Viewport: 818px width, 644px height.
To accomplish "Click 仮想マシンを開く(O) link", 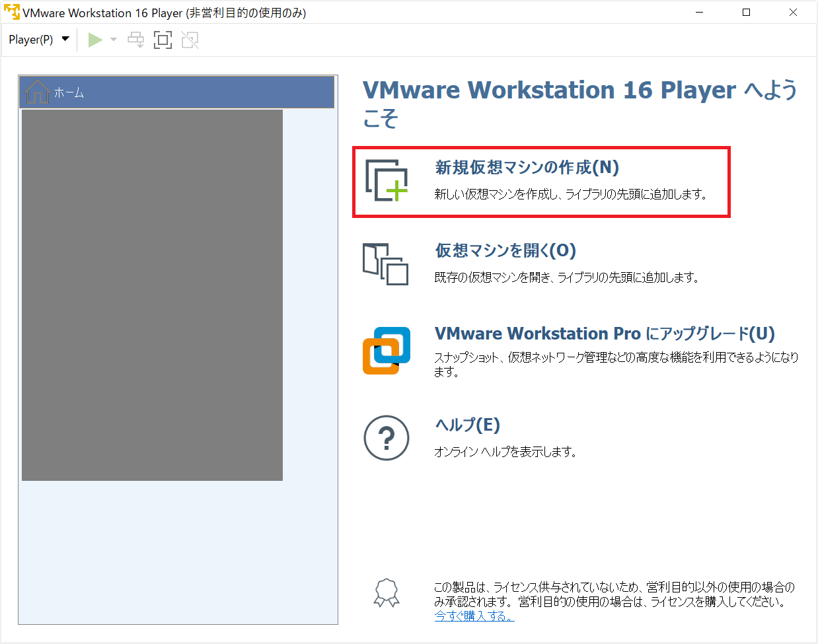I will (x=505, y=251).
